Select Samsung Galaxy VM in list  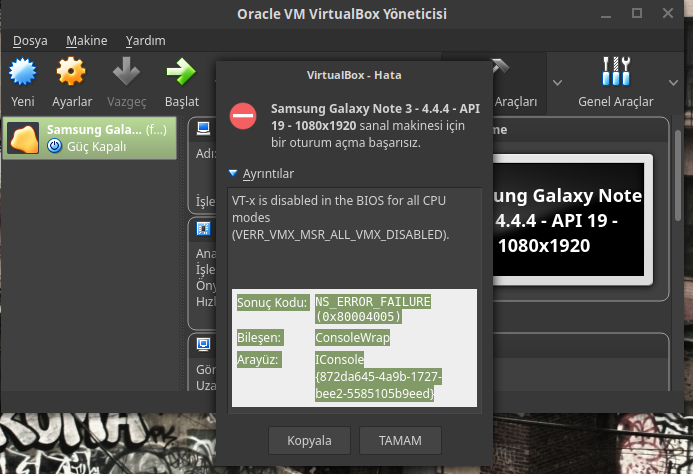pos(90,138)
